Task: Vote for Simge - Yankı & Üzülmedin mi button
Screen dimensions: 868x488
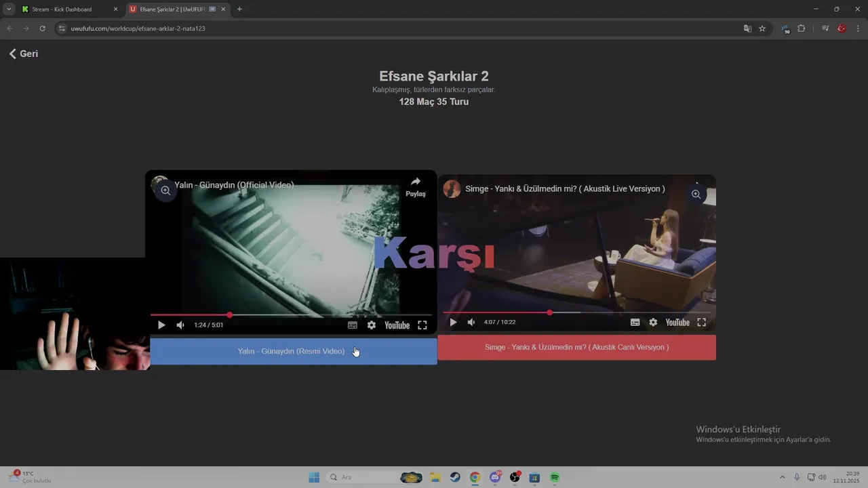Action: (577, 347)
